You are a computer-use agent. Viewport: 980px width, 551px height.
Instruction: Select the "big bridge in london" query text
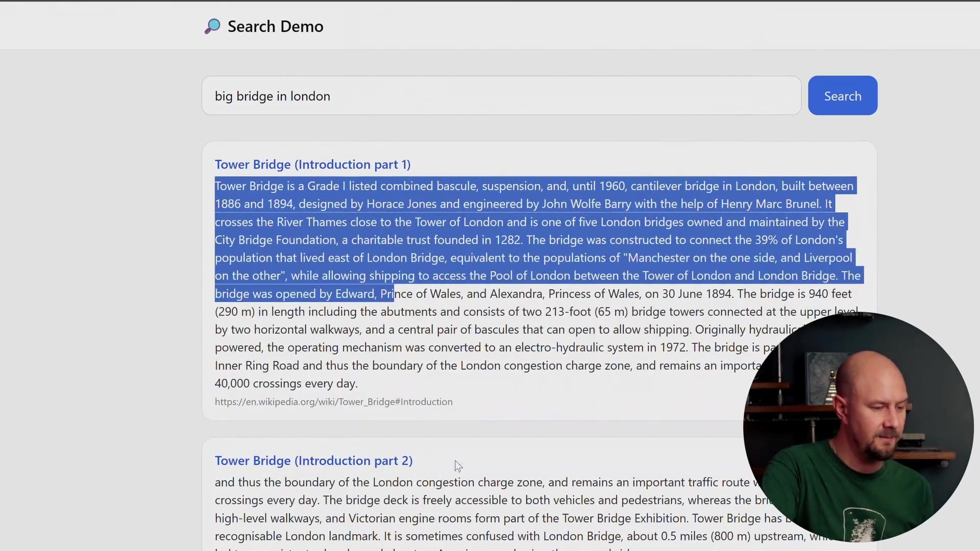point(273,96)
